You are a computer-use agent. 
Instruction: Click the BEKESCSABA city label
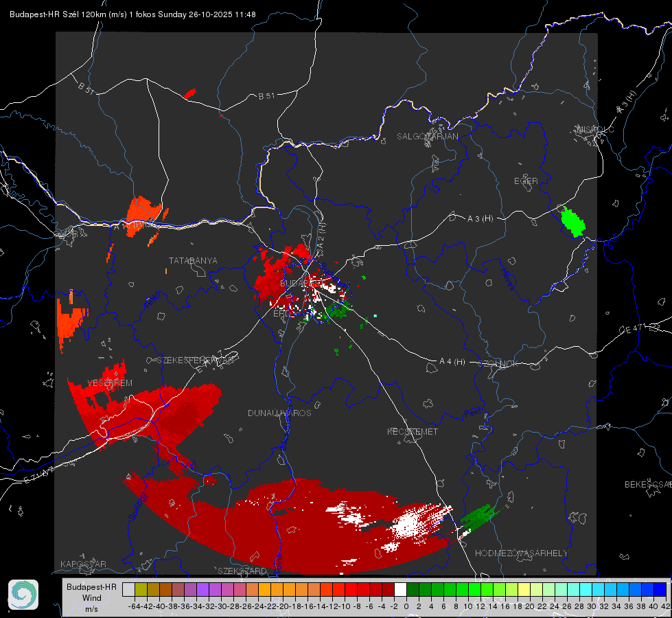(x=648, y=485)
